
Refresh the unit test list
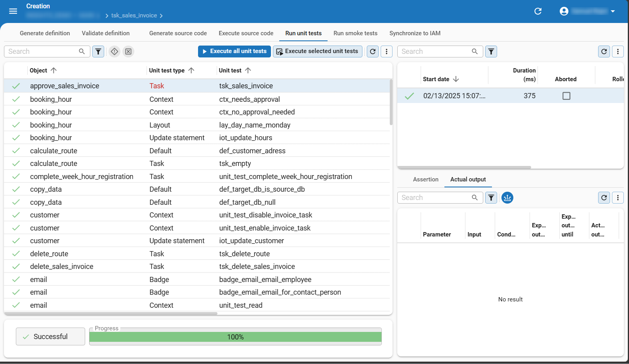pos(373,51)
